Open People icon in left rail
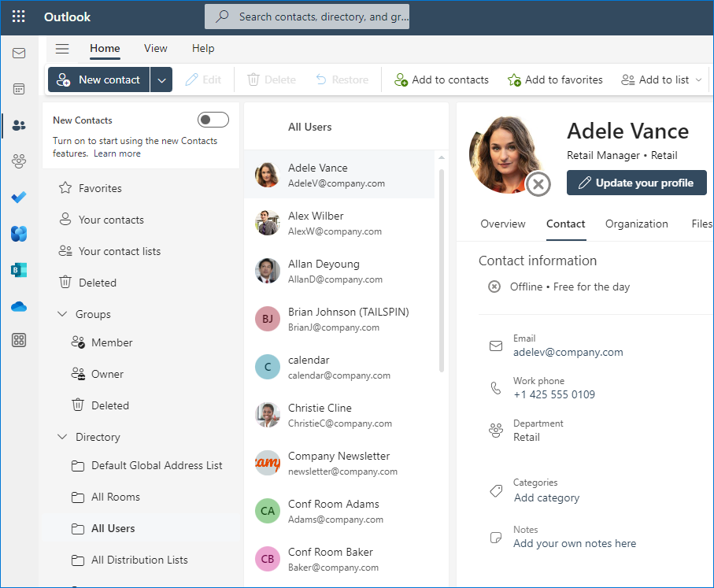This screenshot has height=588, width=714. point(19,125)
